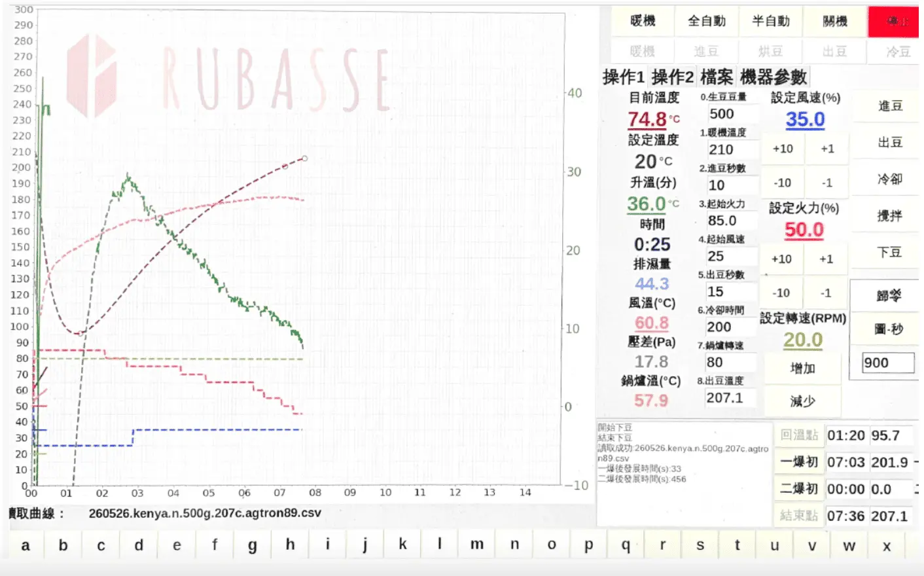
Task: Click the 設定轉速 value 20.0
Action: [803, 340]
